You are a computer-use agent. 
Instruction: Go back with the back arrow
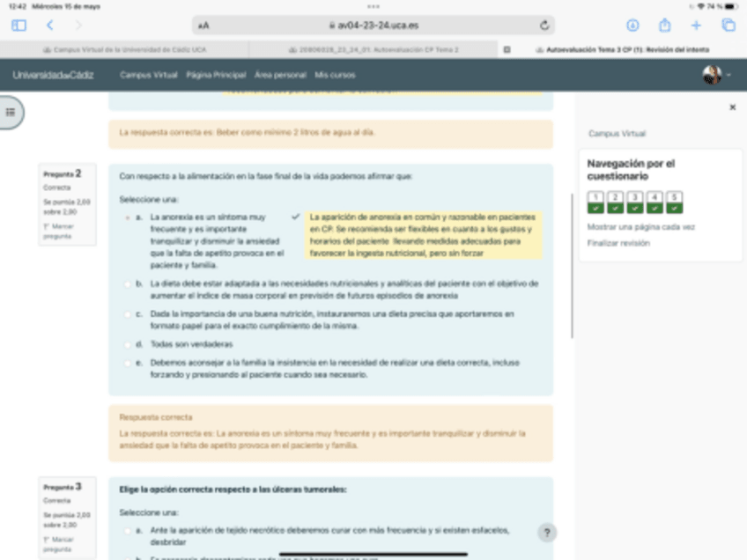[x=50, y=26]
